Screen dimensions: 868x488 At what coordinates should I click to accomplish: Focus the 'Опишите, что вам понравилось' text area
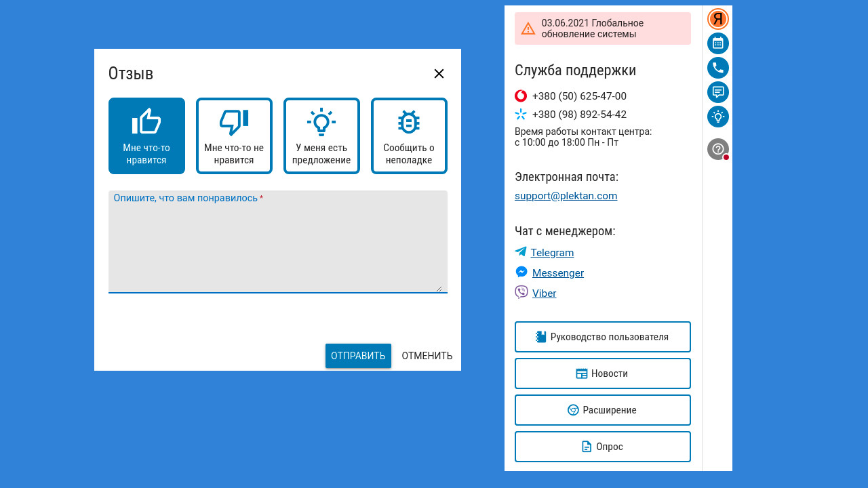pyautogui.click(x=278, y=242)
